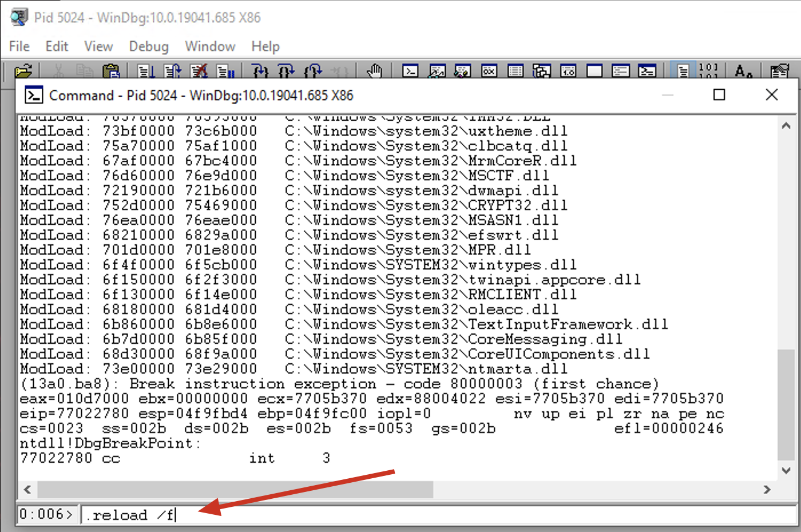Switch Source mode off (101 icon)
The width and height of the screenshot is (801, 532).
pyautogui.click(x=708, y=72)
